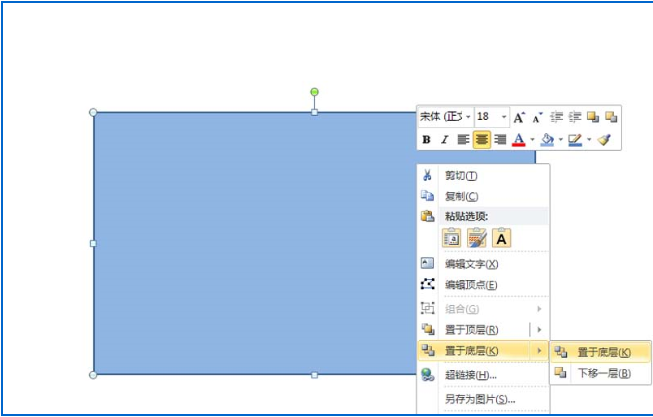This screenshot has width=653, height=417.
Task: Toggle center alignment
Action: click(x=482, y=140)
